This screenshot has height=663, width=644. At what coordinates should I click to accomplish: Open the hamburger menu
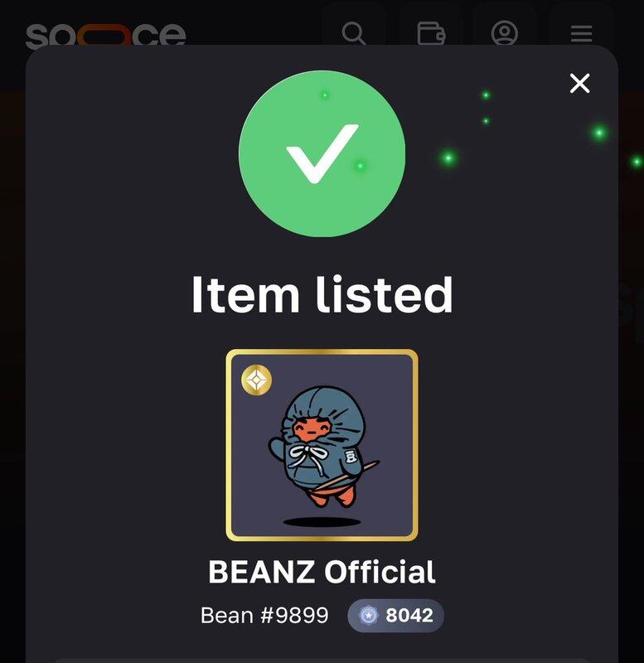581,34
